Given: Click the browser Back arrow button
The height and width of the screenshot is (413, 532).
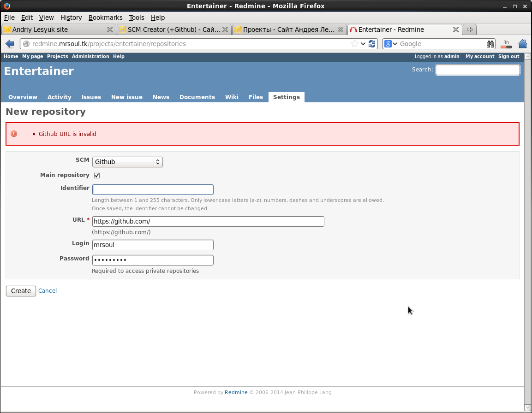Looking at the screenshot, I should click(x=10, y=44).
